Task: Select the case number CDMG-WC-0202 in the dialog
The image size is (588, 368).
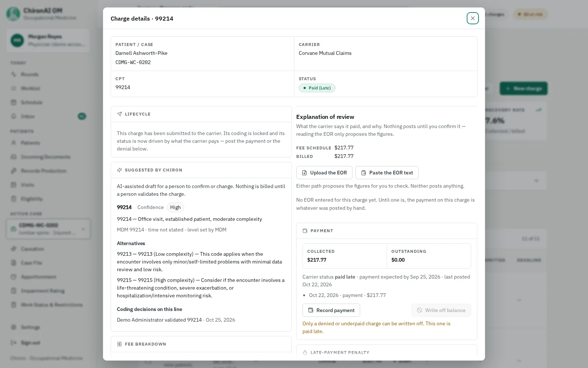Action: pos(133,62)
